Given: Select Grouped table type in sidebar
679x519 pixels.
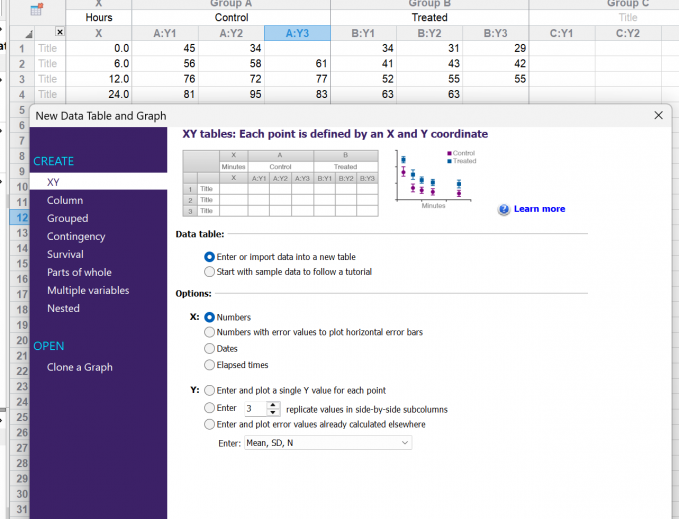Looking at the screenshot, I should pyautogui.click(x=68, y=219).
